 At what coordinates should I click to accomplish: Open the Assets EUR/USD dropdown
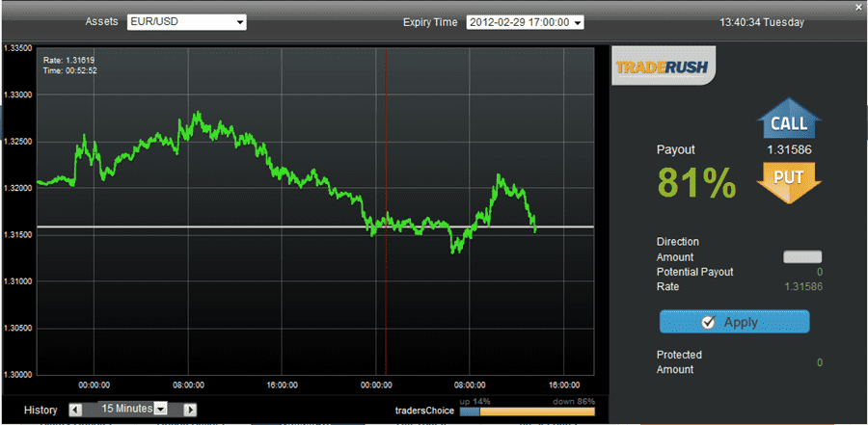click(x=186, y=22)
